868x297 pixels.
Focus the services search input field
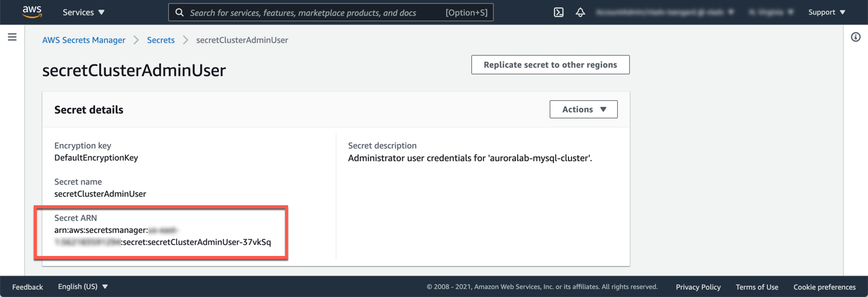pos(313,12)
